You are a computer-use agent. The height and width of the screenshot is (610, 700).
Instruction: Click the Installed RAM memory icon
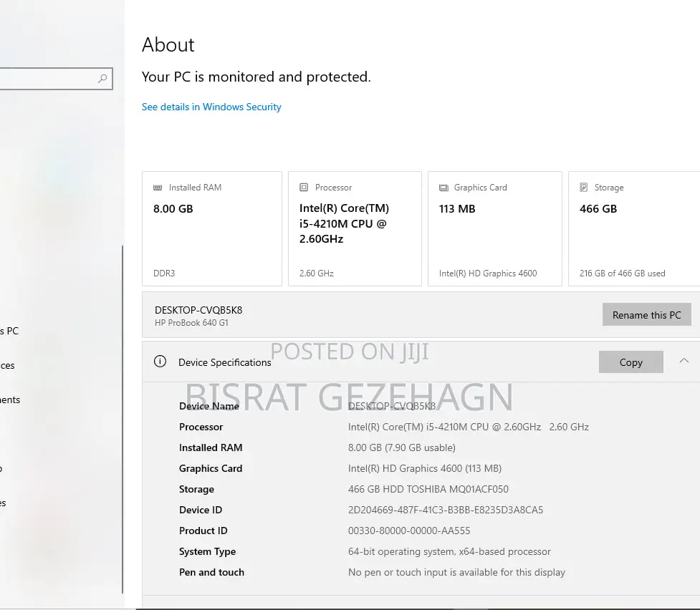[x=158, y=188]
